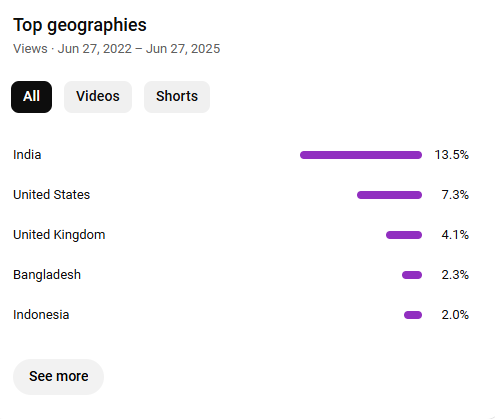Click United States' purple views bar
The height and width of the screenshot is (419, 495).
[x=389, y=195]
